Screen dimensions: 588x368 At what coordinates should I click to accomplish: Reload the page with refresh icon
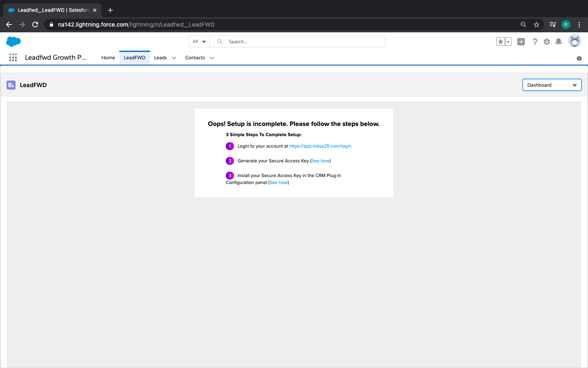[x=35, y=25]
